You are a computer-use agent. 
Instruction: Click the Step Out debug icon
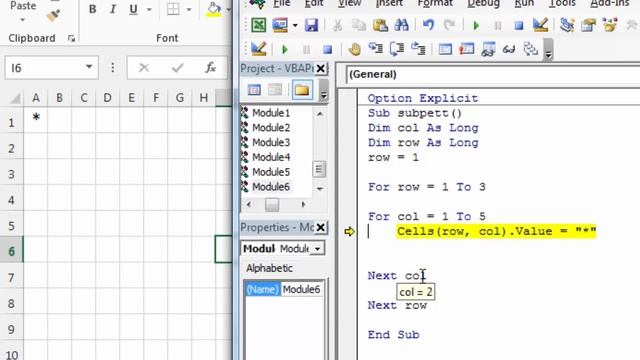coord(418,49)
